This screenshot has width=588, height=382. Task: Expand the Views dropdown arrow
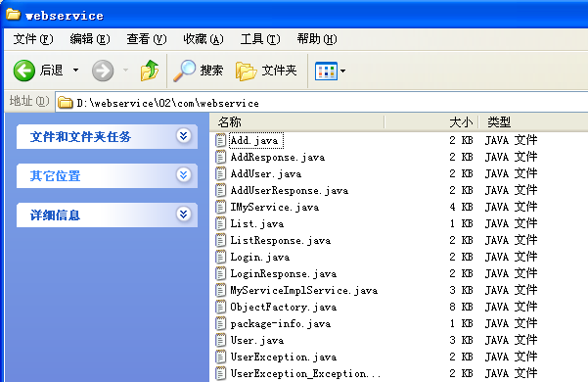(x=342, y=71)
